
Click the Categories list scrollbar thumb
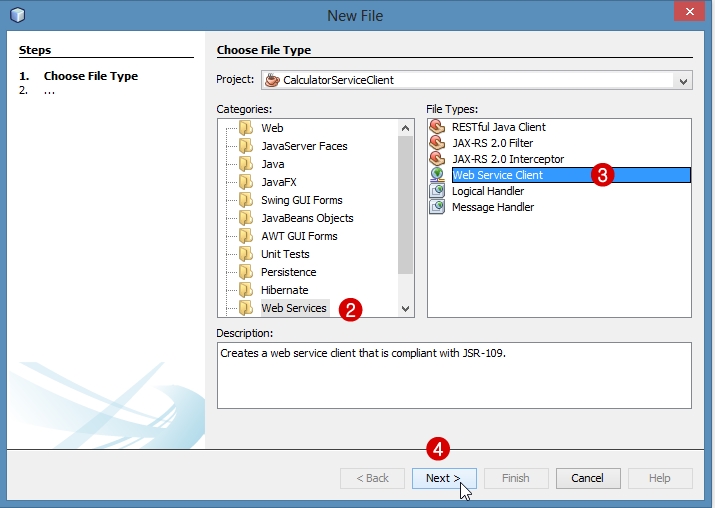point(405,205)
